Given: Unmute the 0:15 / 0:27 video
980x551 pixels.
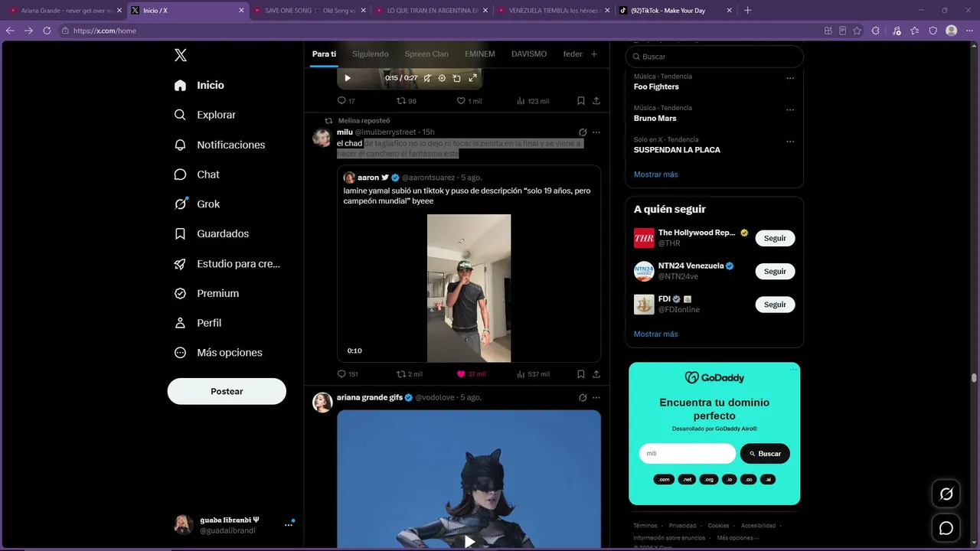Looking at the screenshot, I should pos(427,78).
